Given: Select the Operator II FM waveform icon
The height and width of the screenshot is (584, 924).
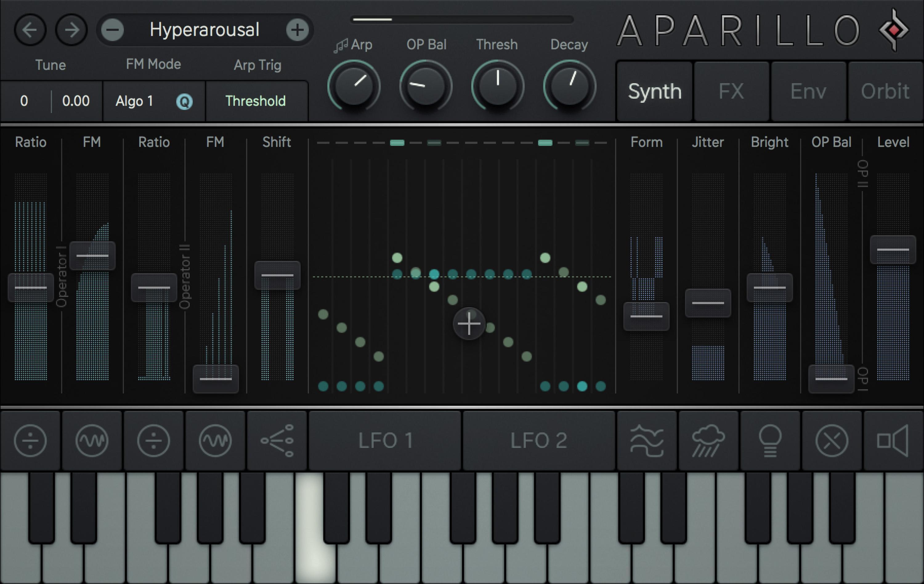Looking at the screenshot, I should pos(215,440).
